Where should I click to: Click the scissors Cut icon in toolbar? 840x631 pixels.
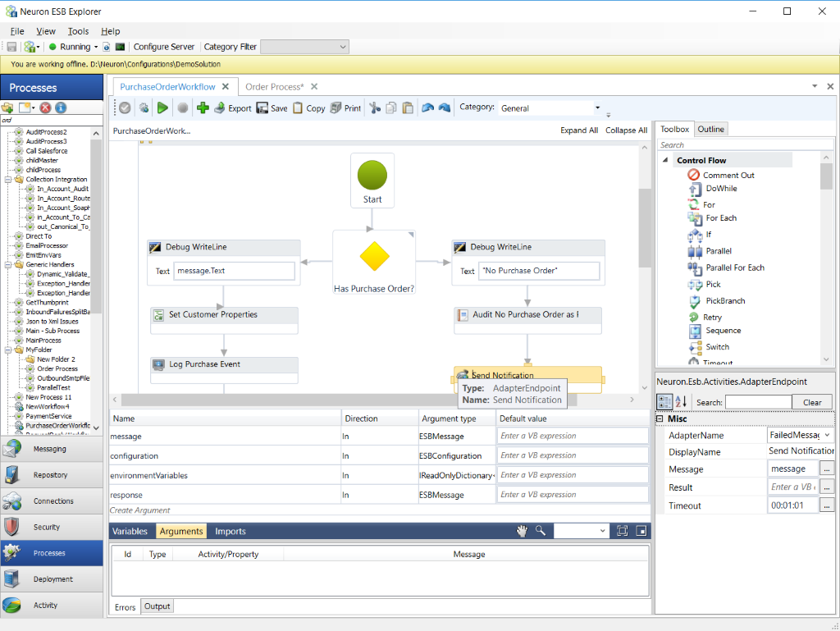pos(375,107)
